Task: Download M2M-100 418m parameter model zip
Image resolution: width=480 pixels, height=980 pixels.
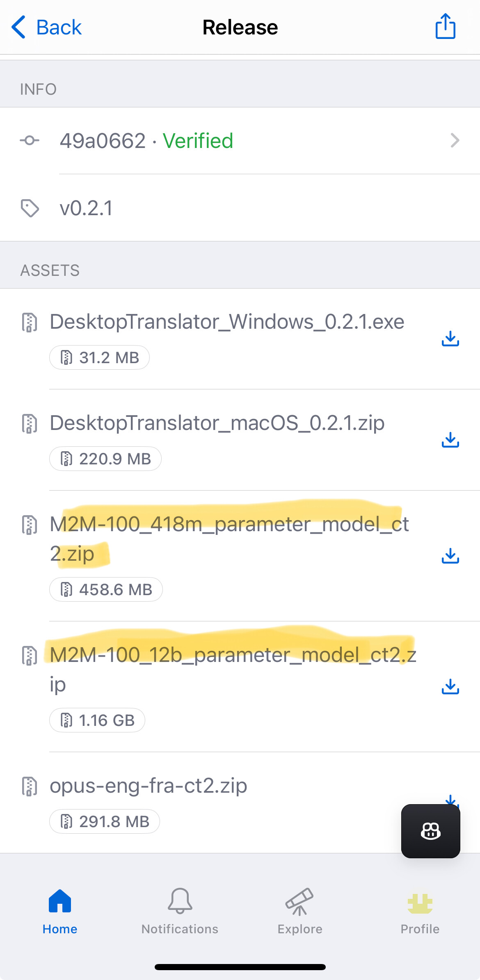Action: [450, 556]
